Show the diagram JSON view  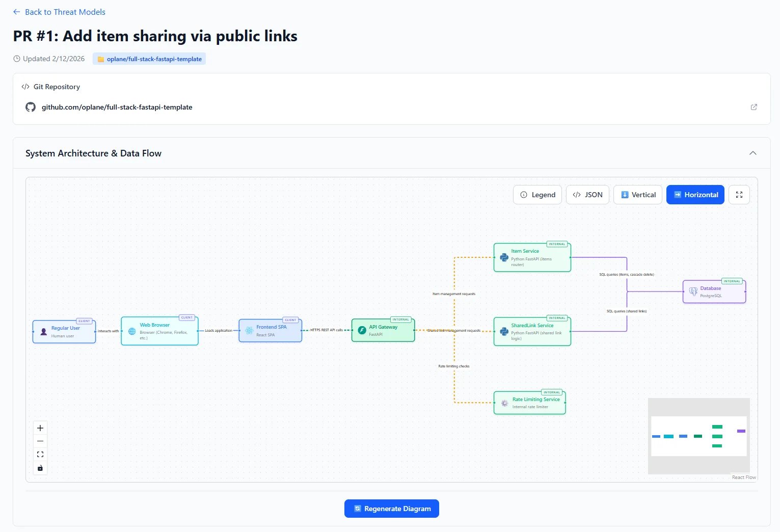pyautogui.click(x=587, y=195)
